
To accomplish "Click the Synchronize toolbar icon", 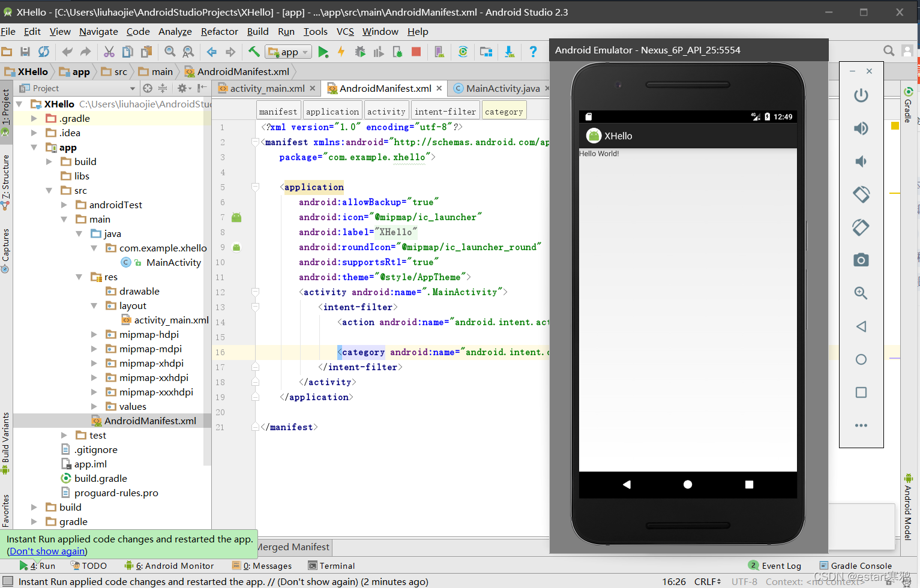I will 44,52.
